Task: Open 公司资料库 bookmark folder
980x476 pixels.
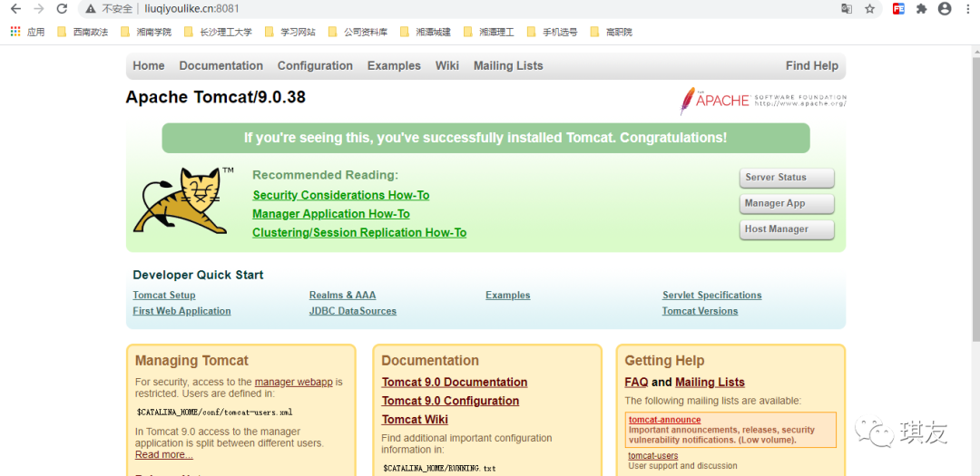Action: [358, 32]
